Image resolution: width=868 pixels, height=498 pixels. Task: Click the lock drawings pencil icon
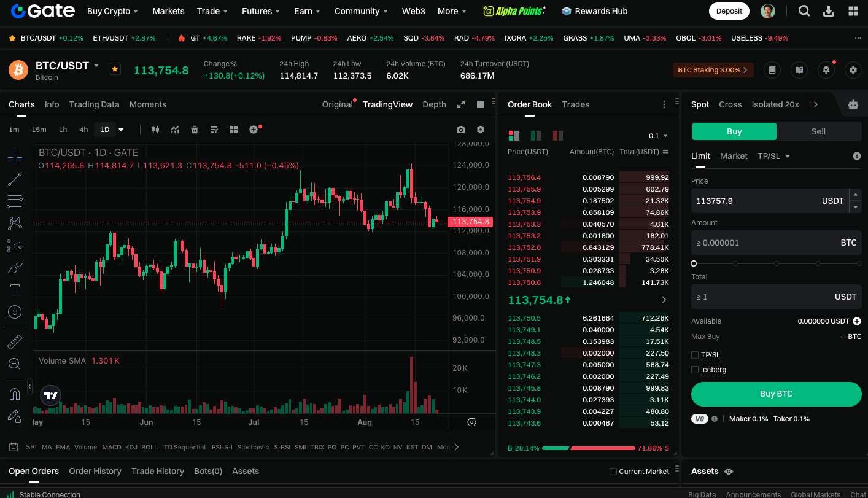coord(15,416)
